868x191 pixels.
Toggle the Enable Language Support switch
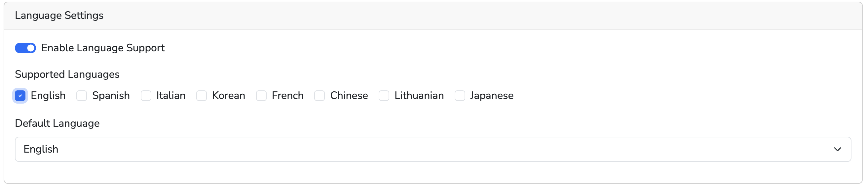25,48
